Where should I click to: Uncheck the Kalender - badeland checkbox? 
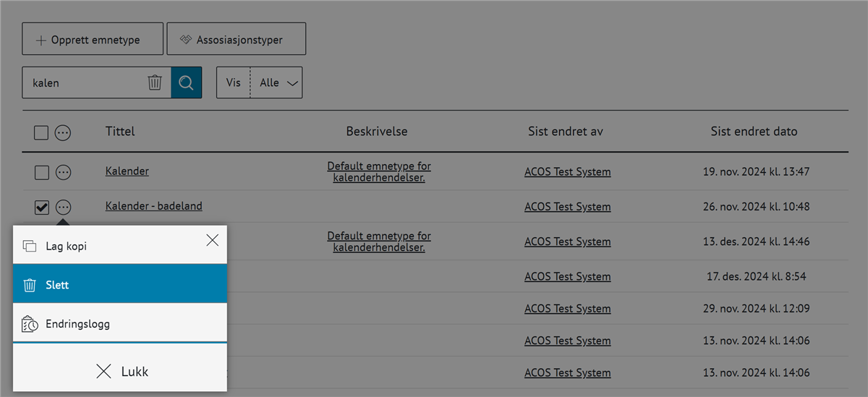point(41,208)
